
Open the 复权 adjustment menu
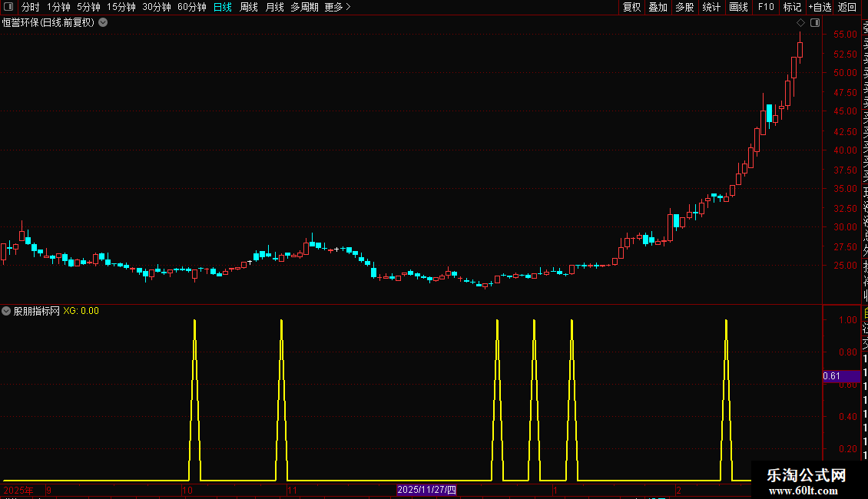point(631,7)
